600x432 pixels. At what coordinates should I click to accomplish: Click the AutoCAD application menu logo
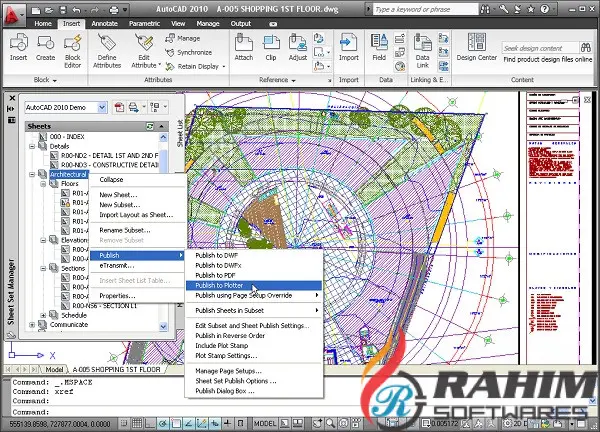(12, 15)
